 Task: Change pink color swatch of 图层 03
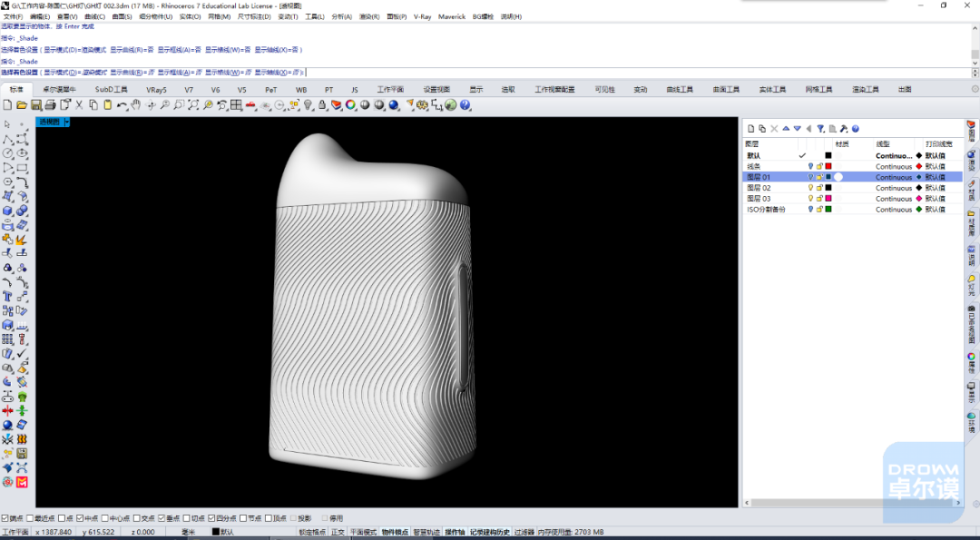pyautogui.click(x=828, y=198)
